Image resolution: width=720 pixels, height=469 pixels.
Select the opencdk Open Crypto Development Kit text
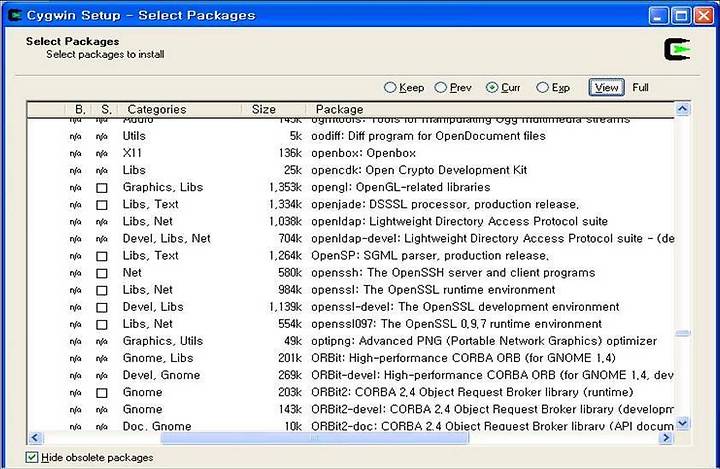pyautogui.click(x=419, y=170)
